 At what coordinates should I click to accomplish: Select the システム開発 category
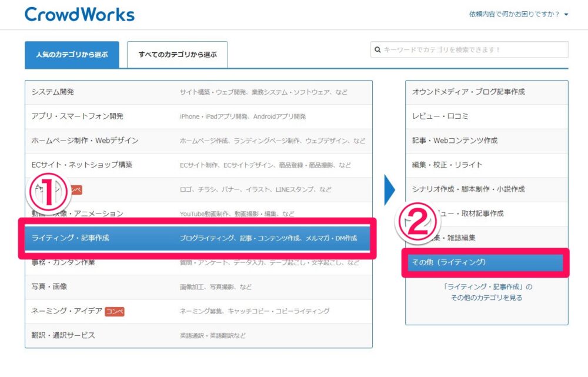coord(53,92)
